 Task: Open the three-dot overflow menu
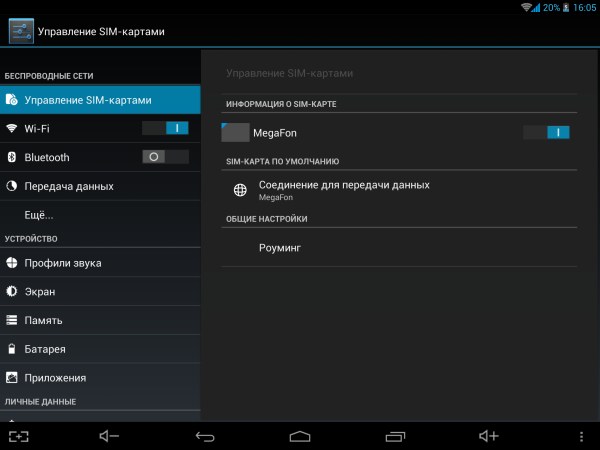[581, 437]
